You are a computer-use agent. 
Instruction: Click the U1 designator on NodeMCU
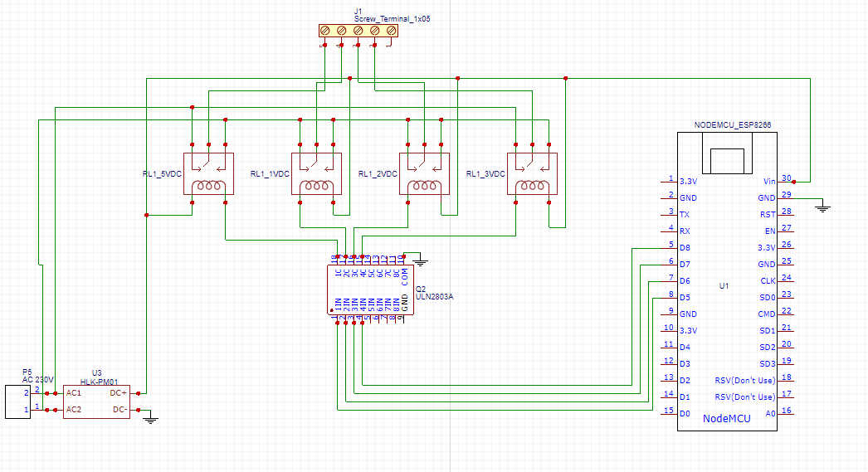(724, 286)
